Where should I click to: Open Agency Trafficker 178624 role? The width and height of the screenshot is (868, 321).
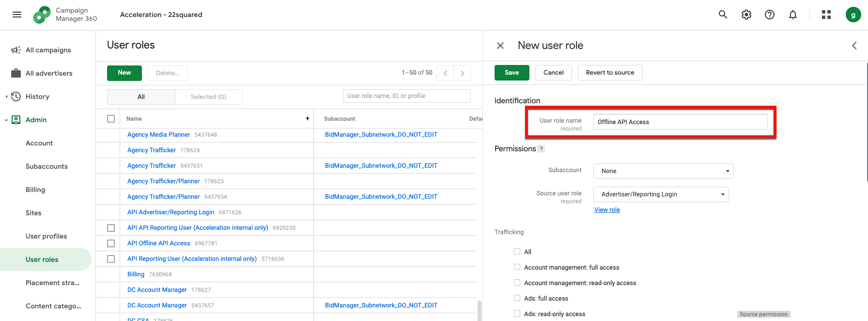click(152, 150)
